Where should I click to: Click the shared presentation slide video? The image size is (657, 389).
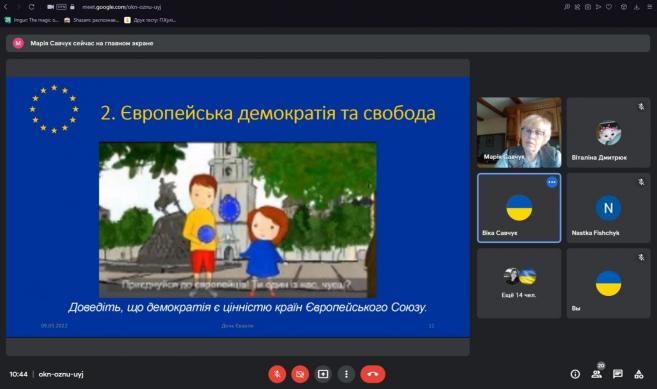point(238,220)
